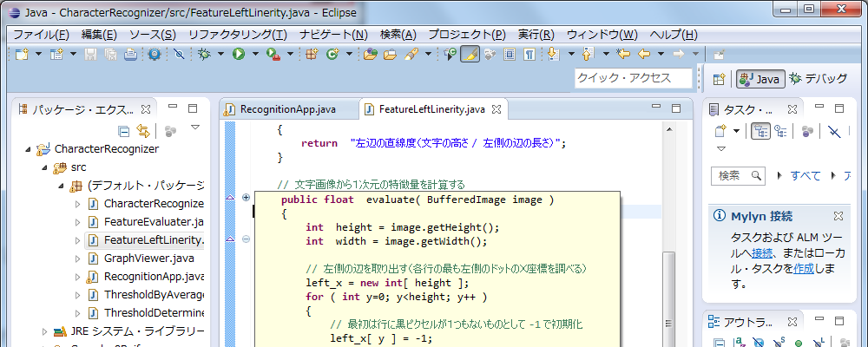Viewport: 868px width, 347px height.
Task: Select GraphViewer.java in Package Explorer
Action: click(x=148, y=259)
